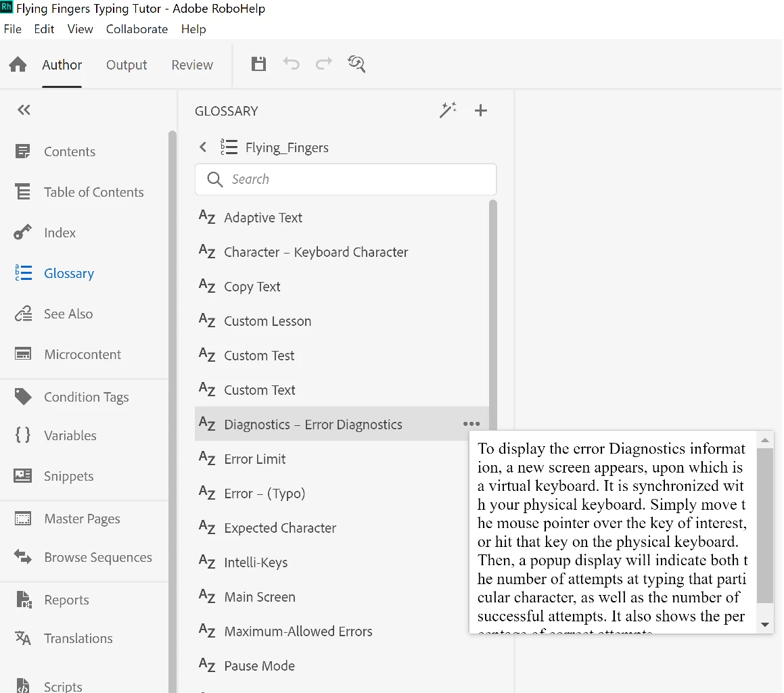Click the Home icon in toolbar
Viewport: 784px width, 693px height.
click(18, 64)
